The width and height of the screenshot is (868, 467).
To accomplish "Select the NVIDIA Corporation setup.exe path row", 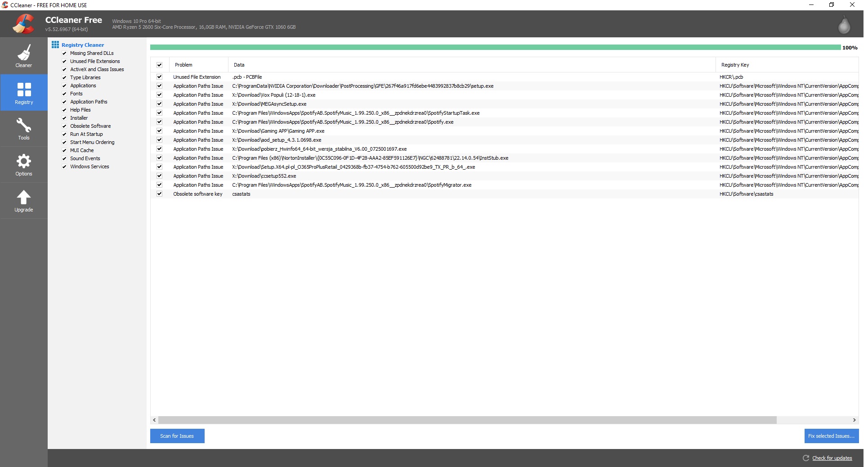I will [x=505, y=86].
